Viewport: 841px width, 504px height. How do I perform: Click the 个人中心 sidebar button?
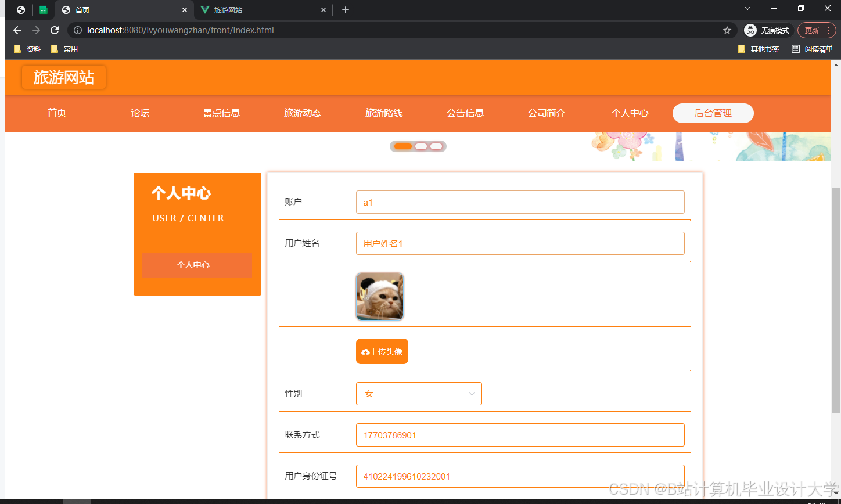(x=197, y=265)
